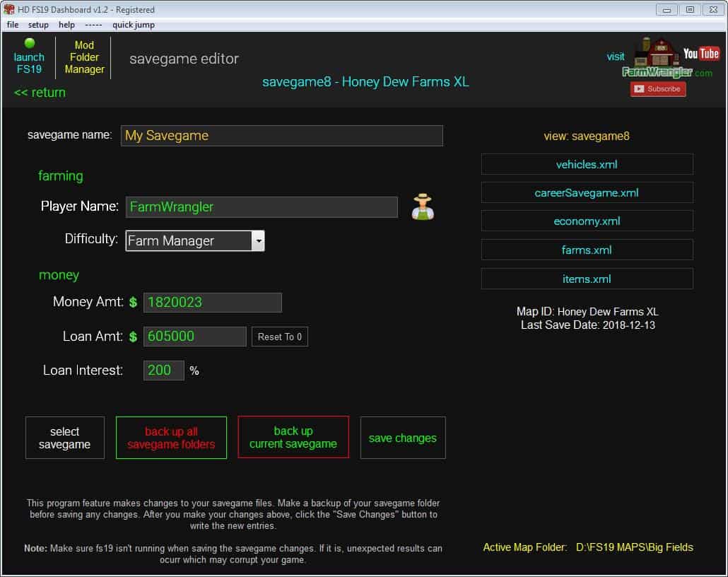Open the setup menu
The height and width of the screenshot is (577, 728).
(x=38, y=25)
